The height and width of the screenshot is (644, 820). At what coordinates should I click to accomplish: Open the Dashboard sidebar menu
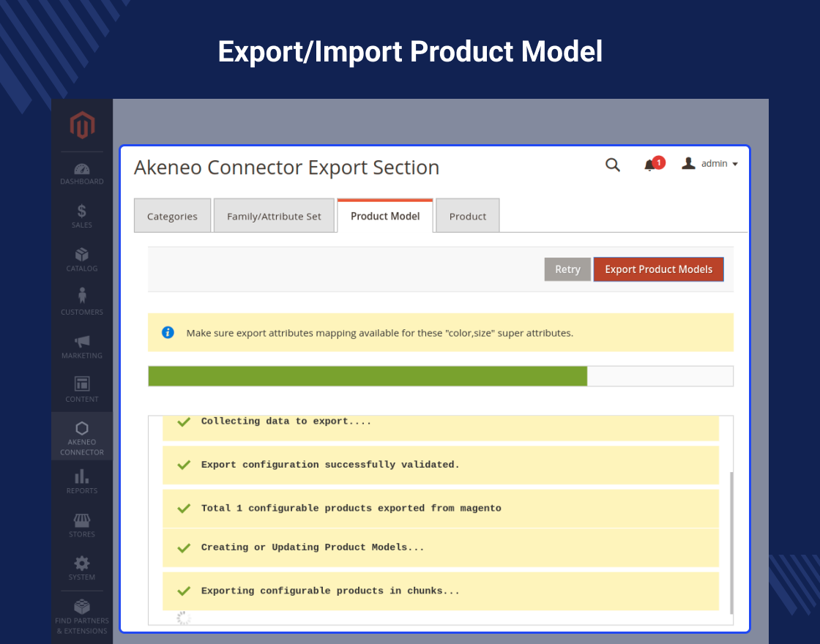(82, 175)
